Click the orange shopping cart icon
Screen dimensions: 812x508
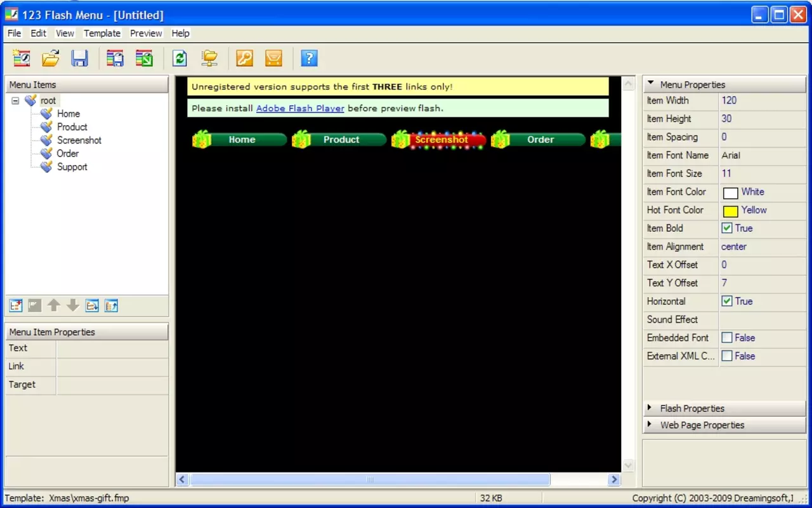tap(273, 58)
